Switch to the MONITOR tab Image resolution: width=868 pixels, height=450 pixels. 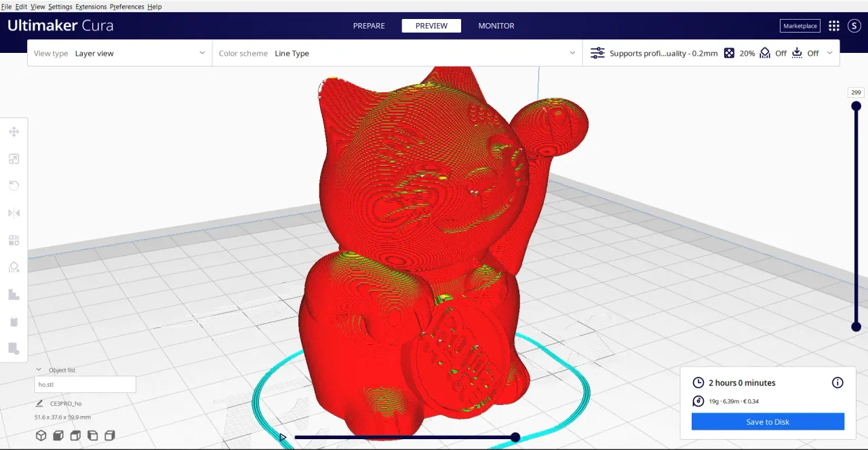pos(496,25)
